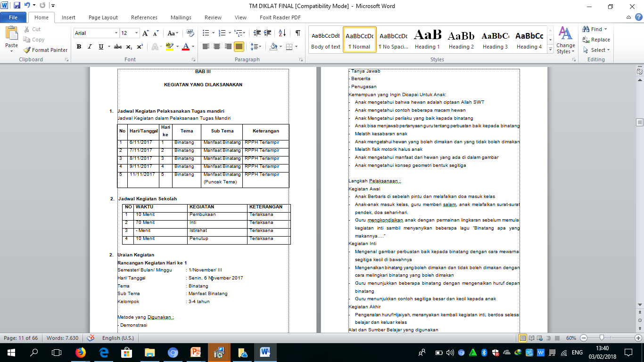
Task: Toggle italic formatting
Action: (x=90, y=47)
